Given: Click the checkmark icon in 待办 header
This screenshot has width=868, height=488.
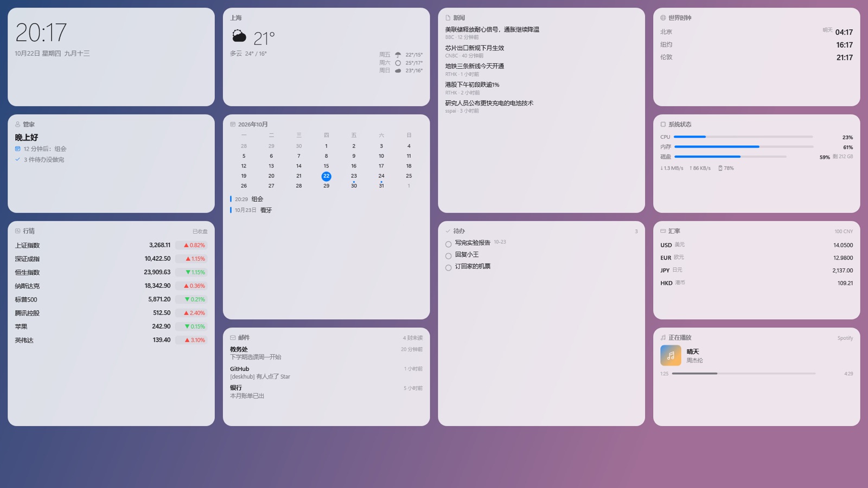Looking at the screenshot, I should [448, 231].
